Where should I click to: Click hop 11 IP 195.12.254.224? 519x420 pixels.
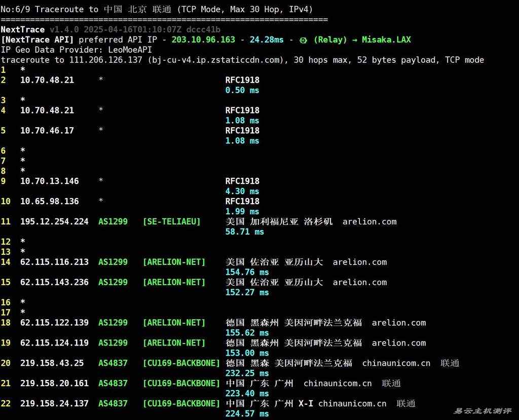tap(54, 221)
